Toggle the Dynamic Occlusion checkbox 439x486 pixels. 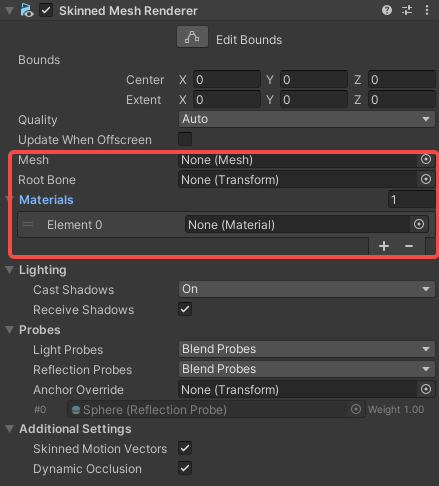(x=185, y=468)
